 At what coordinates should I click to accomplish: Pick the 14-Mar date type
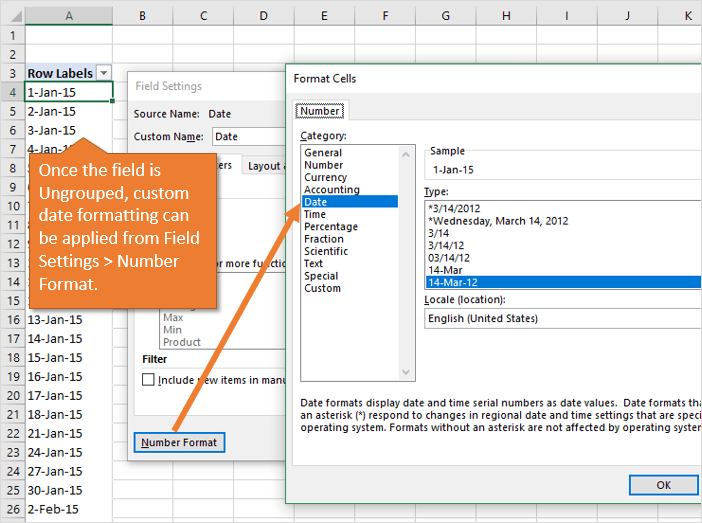(x=447, y=270)
